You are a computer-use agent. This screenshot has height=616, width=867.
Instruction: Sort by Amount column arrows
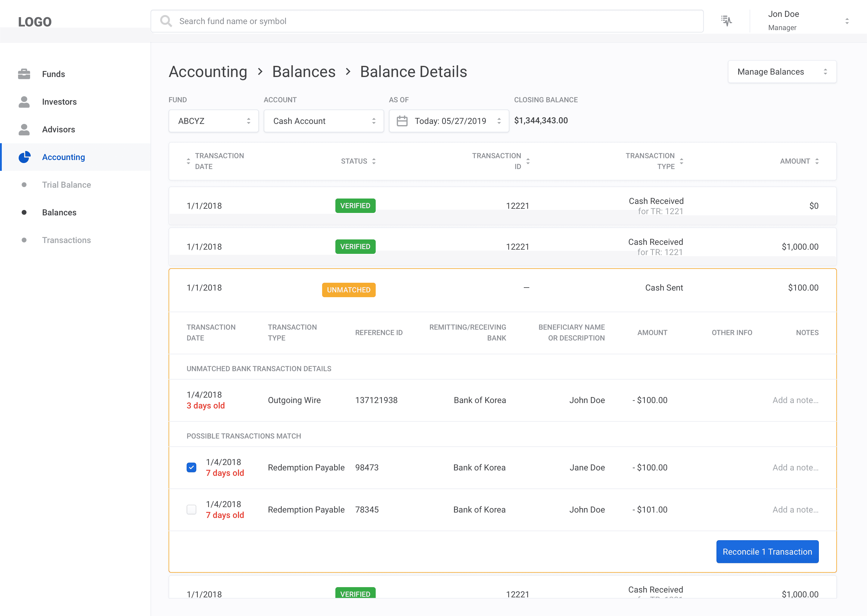(817, 161)
